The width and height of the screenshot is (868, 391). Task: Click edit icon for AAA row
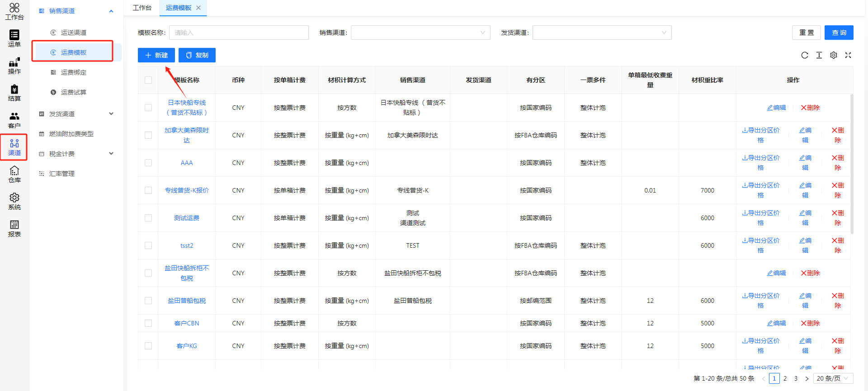click(805, 163)
